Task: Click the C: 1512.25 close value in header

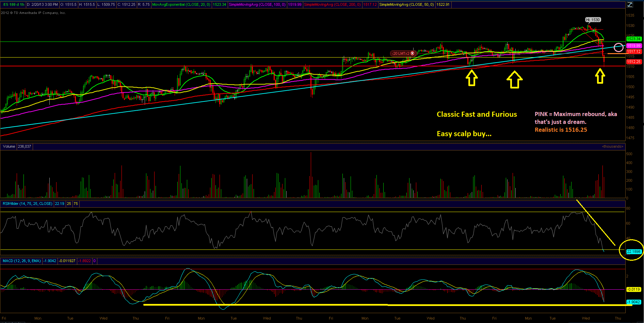Action: coord(126,4)
